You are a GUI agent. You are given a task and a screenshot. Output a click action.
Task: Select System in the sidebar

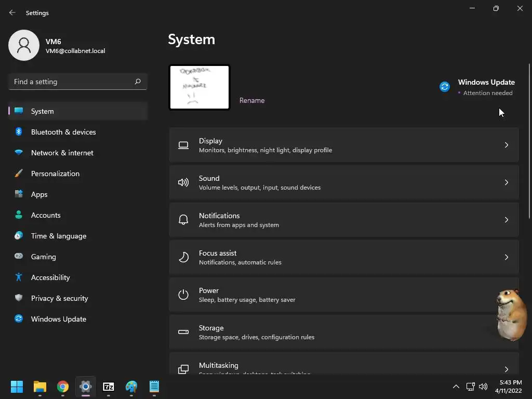[x=78, y=111]
